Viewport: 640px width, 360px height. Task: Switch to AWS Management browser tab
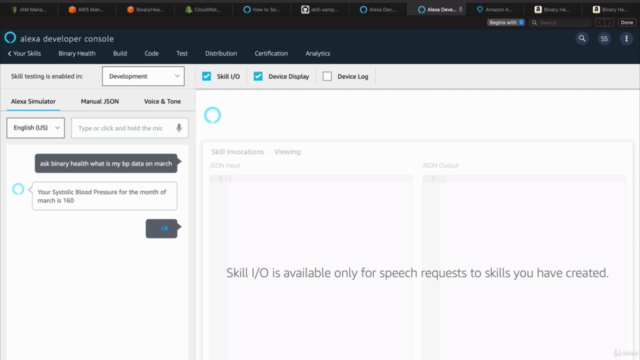(x=87, y=9)
